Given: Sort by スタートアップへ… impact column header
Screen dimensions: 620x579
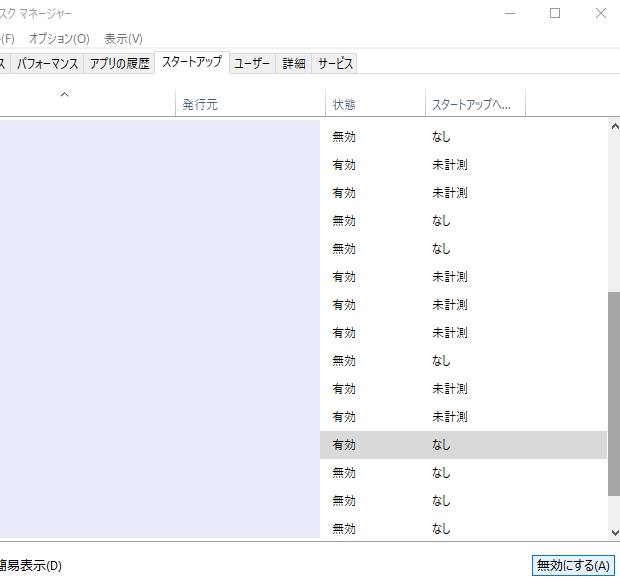Looking at the screenshot, I should [474, 104].
